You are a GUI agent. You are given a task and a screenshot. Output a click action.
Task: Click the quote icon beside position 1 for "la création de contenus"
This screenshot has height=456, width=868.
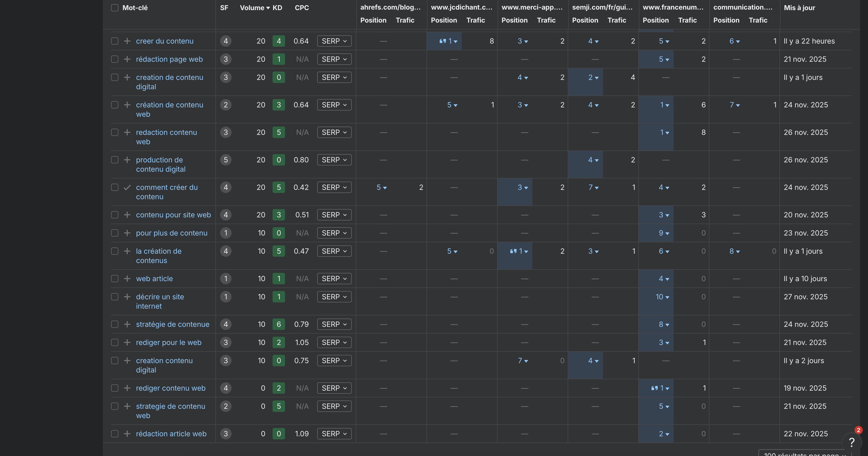pos(513,251)
